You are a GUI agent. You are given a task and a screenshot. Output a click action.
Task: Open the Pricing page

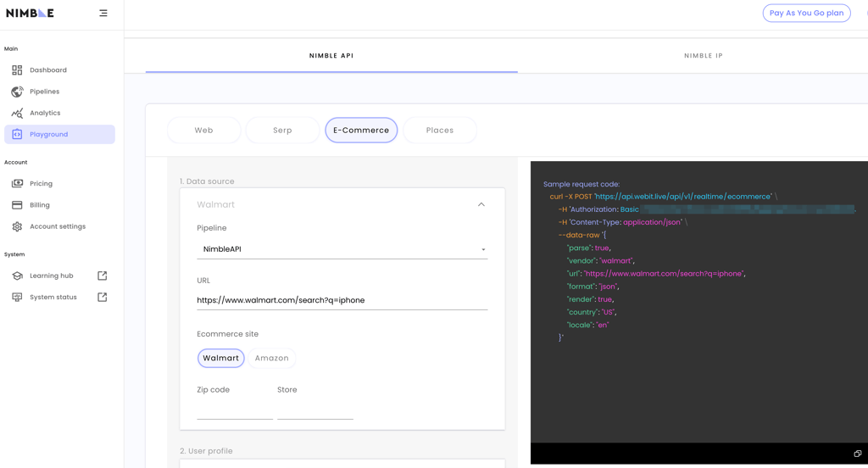(x=41, y=183)
